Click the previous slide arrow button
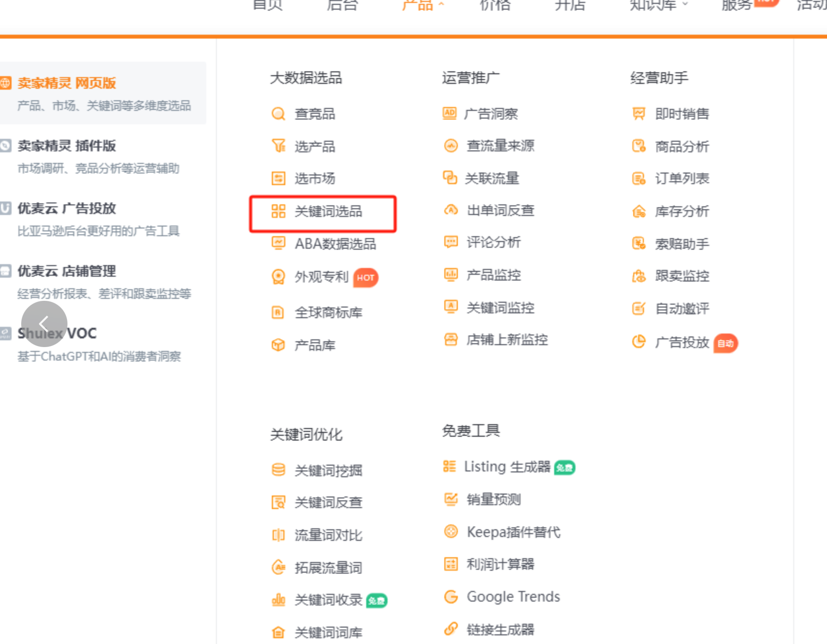Image resolution: width=827 pixels, height=644 pixels. click(x=44, y=324)
